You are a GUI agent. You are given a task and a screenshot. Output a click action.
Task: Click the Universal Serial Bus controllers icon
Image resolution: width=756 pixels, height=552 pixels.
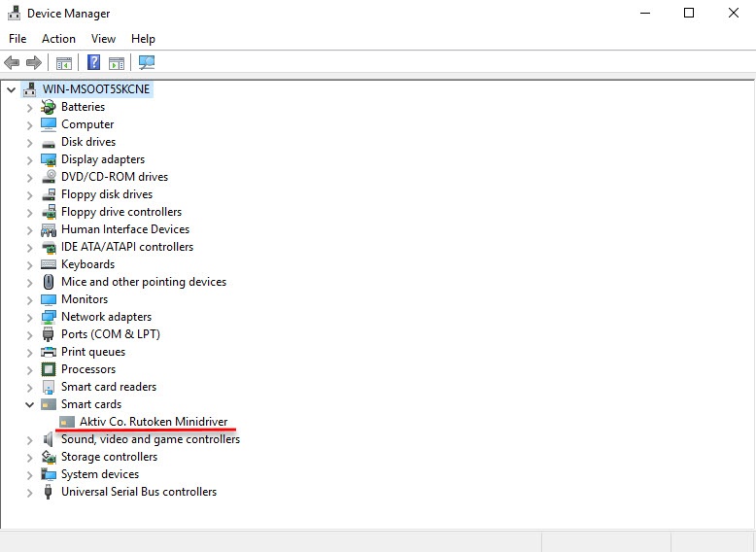pyautogui.click(x=48, y=492)
